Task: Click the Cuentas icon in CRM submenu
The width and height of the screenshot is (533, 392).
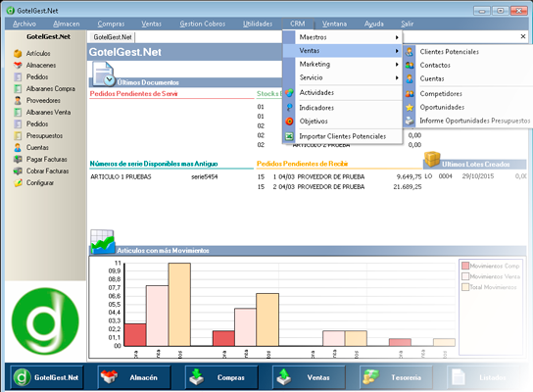Action: point(410,78)
